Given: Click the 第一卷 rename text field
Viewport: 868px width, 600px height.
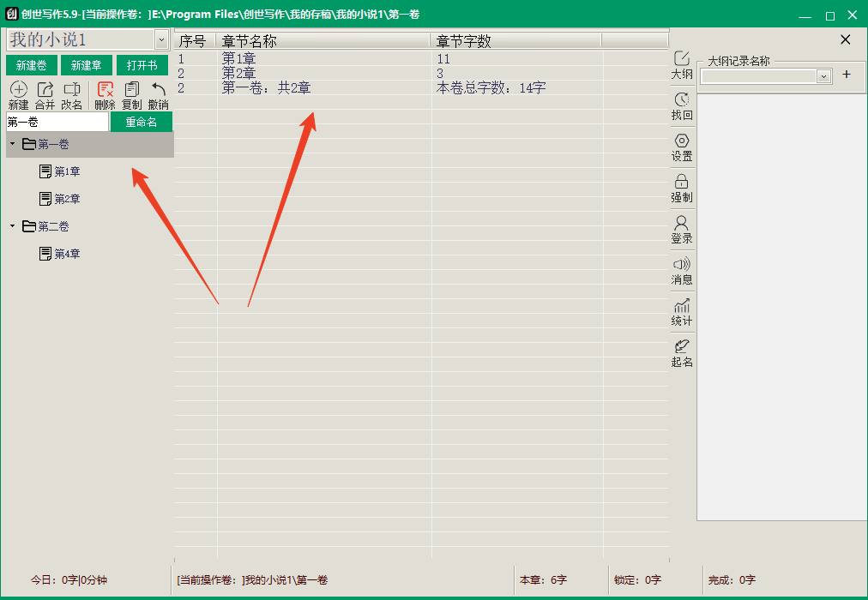Looking at the screenshot, I should pyautogui.click(x=57, y=123).
